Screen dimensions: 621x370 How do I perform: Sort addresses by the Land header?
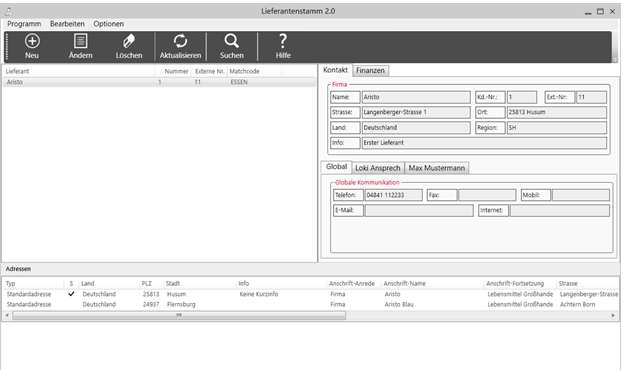coord(109,283)
